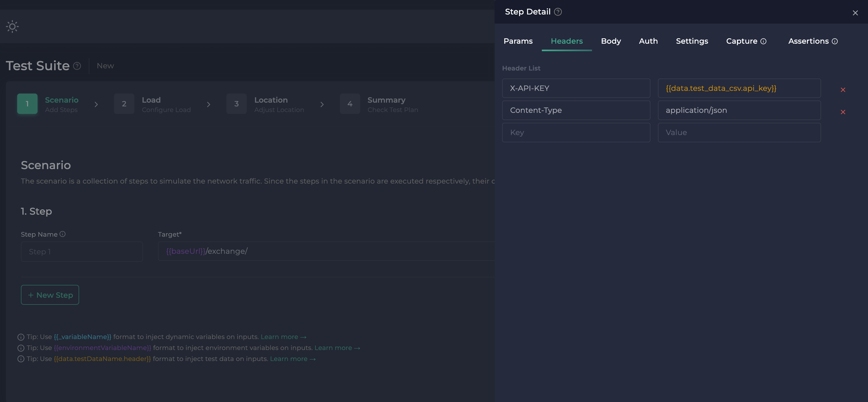Click info icon beside Step Name label
The height and width of the screenshot is (402, 868).
63,234
